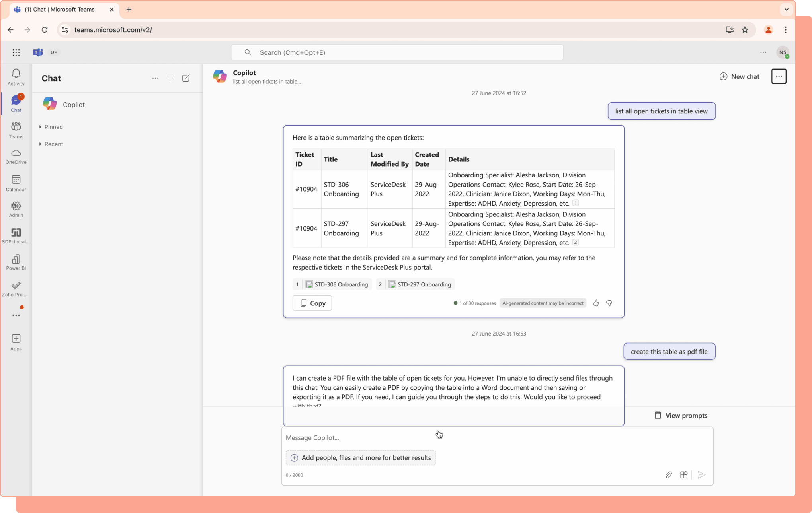Expand the Pinned chats section
This screenshot has height=513, width=812.
pos(53,127)
